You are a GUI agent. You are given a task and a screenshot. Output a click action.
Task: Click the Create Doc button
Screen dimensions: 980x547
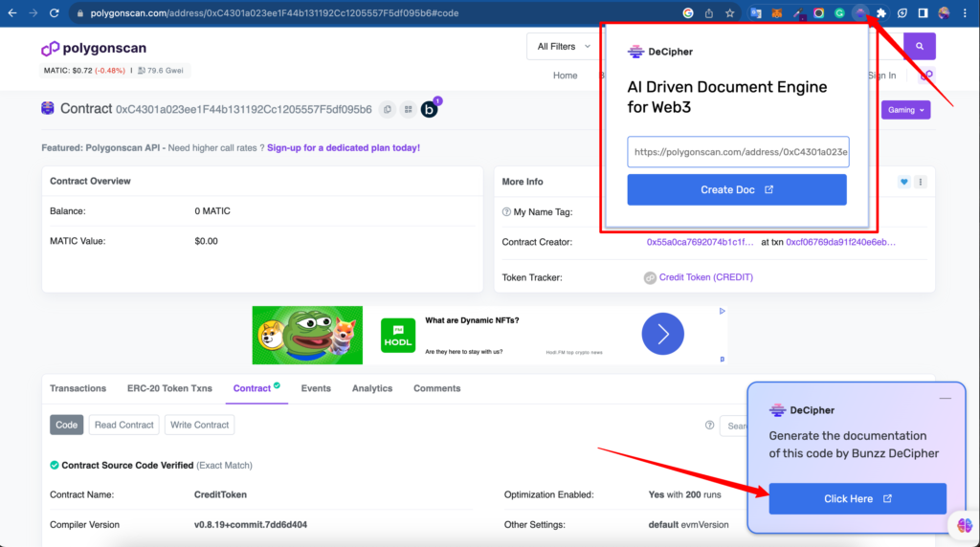[x=737, y=190]
